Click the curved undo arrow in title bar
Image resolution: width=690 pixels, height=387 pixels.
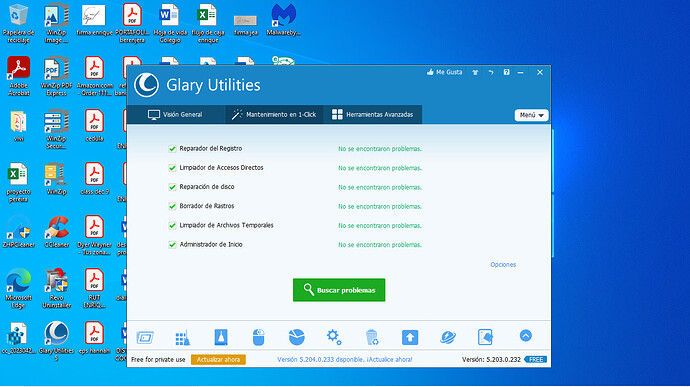coord(491,72)
